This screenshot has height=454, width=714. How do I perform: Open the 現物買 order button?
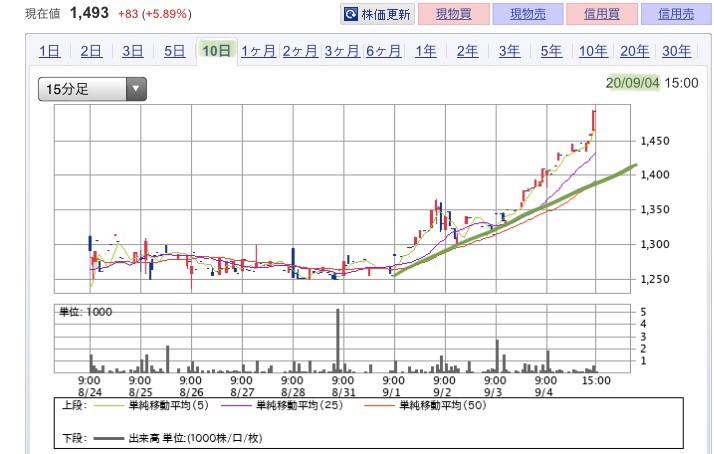(x=454, y=14)
